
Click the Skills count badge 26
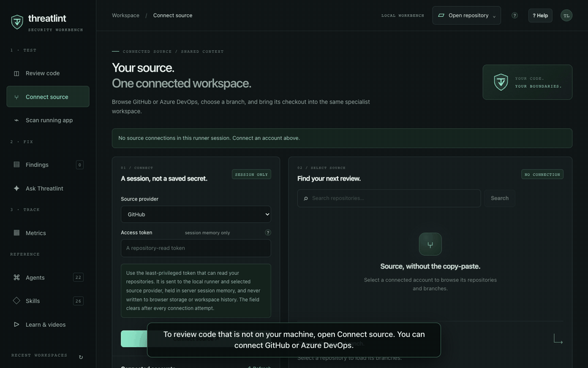click(78, 301)
